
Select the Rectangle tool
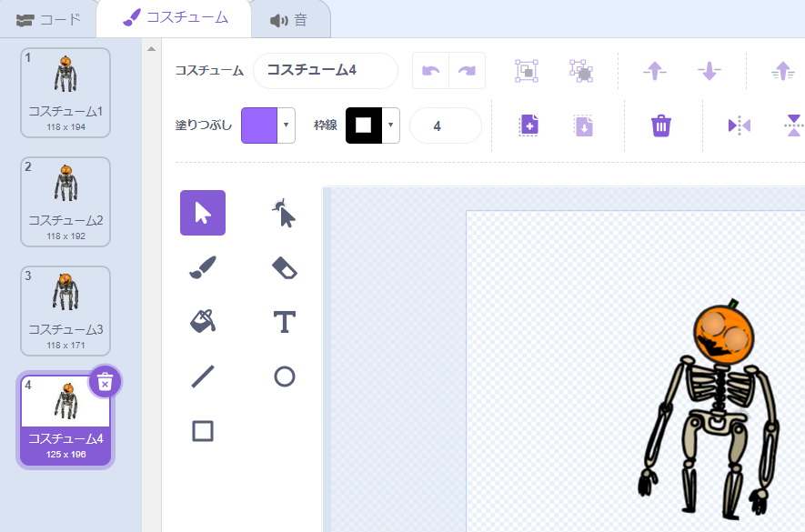pos(202,431)
